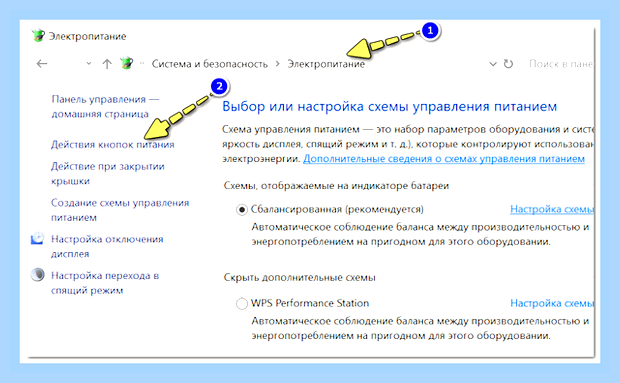This screenshot has width=620, height=383.
Task: Select 'WPS Performance Station' power plan radio button
Action: (x=242, y=304)
